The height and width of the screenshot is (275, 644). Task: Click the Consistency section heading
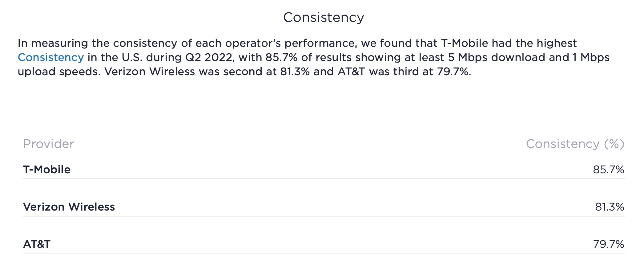[324, 18]
